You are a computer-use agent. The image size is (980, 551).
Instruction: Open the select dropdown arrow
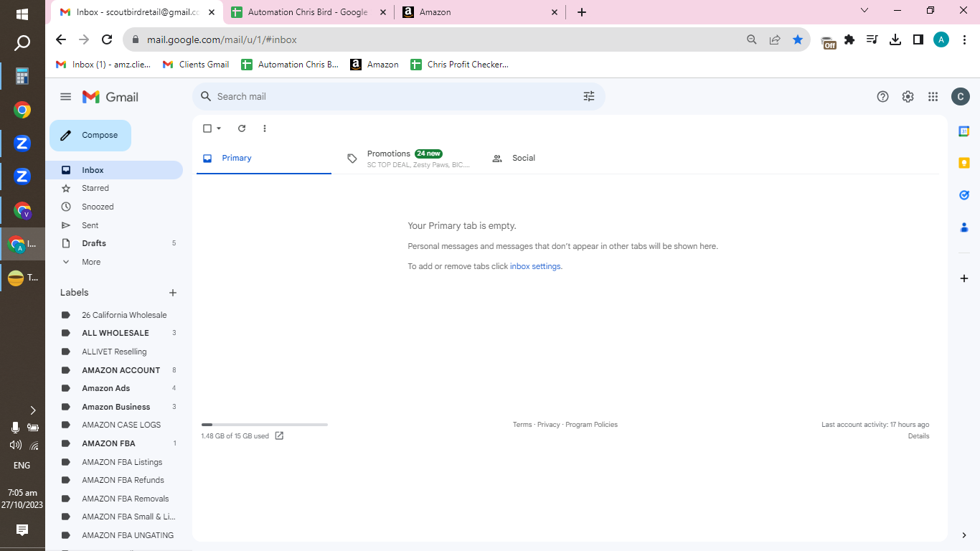219,128
